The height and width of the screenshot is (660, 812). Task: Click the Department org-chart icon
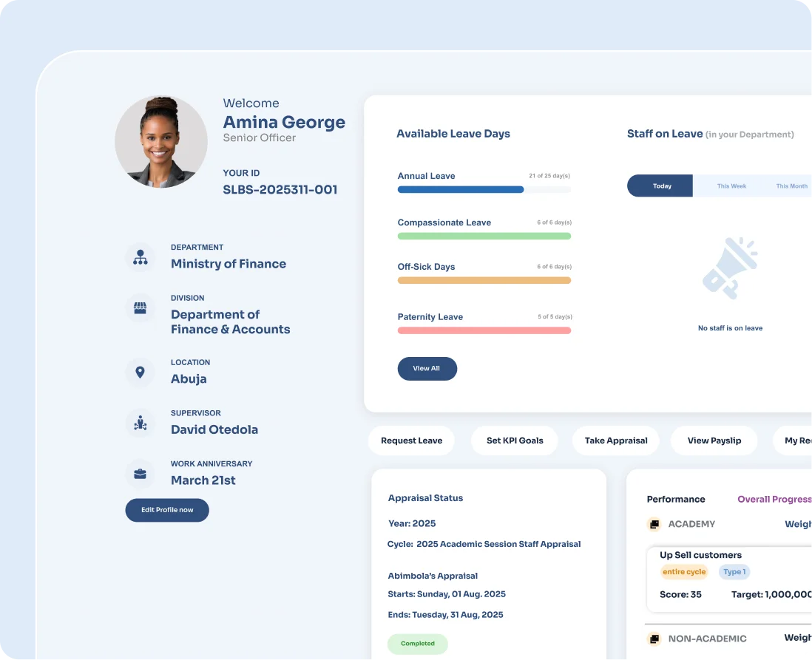coord(140,258)
